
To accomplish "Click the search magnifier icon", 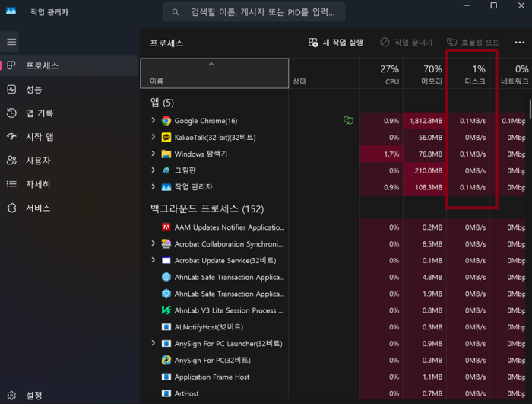I will point(175,13).
